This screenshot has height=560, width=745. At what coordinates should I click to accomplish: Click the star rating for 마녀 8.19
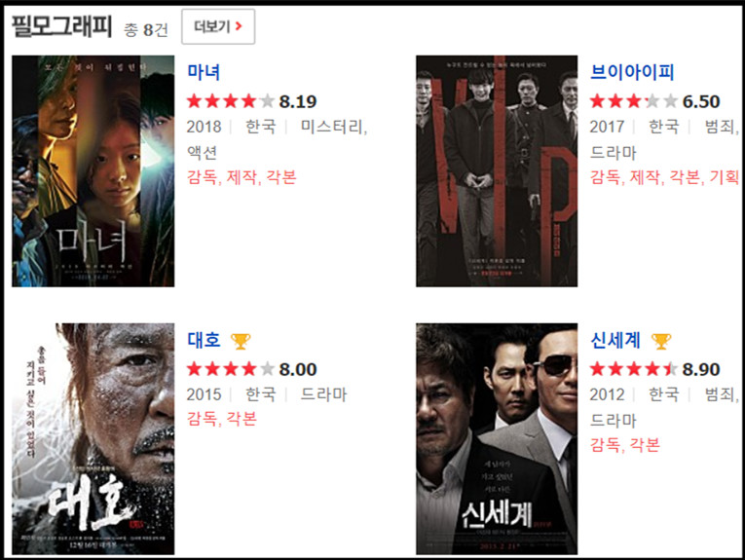click(231, 101)
